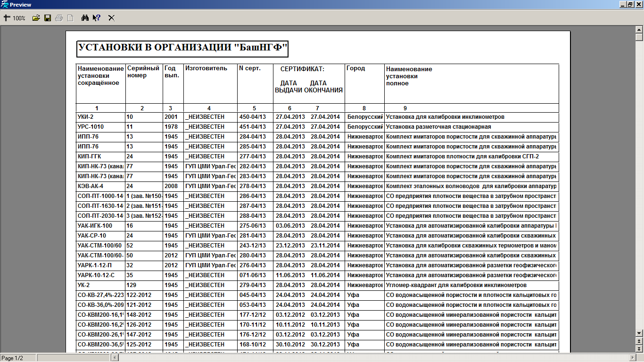Click certificate number '450-04/13'
The height and width of the screenshot is (362, 644).
(x=253, y=117)
